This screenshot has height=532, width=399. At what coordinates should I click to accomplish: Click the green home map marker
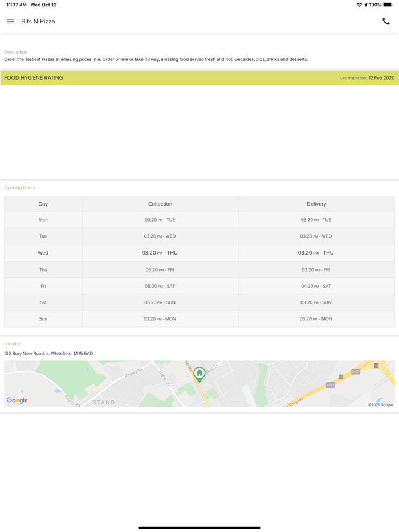(x=199, y=375)
